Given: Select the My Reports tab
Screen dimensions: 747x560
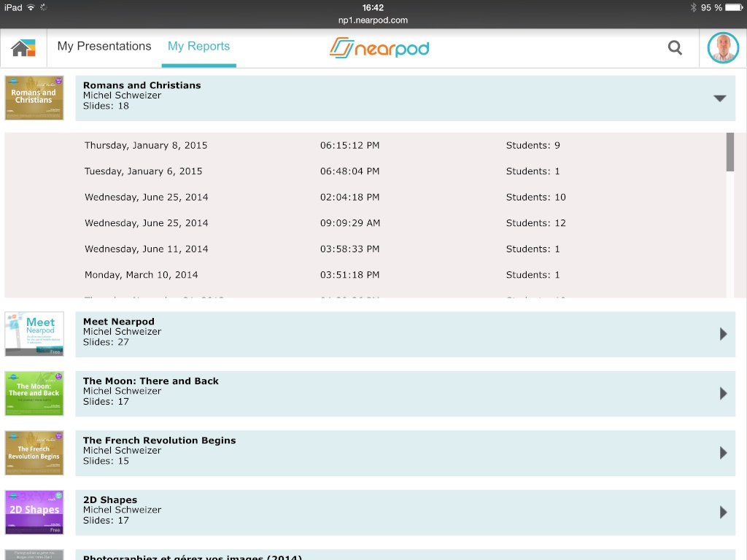Looking at the screenshot, I should click(x=198, y=47).
